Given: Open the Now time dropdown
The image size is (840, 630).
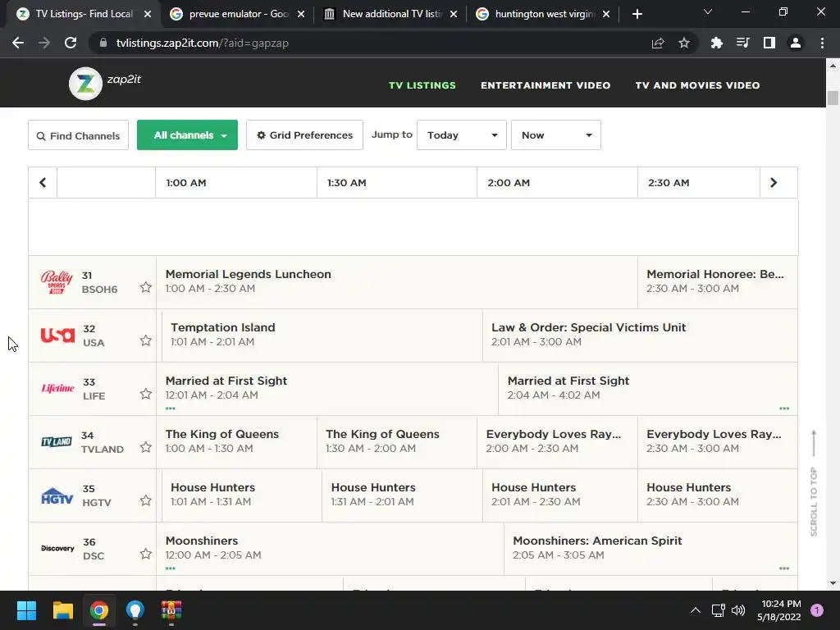Looking at the screenshot, I should 556,135.
